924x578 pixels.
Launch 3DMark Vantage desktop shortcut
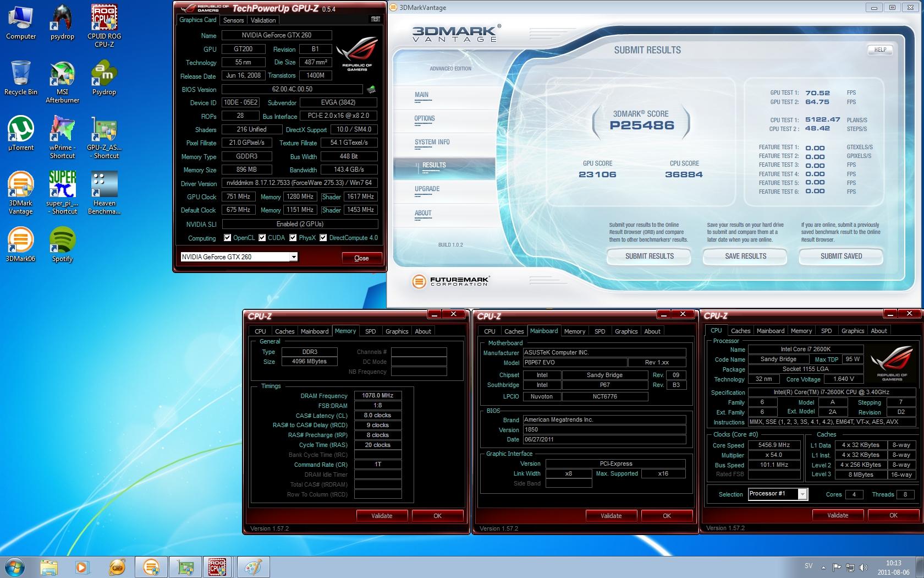coord(21,193)
